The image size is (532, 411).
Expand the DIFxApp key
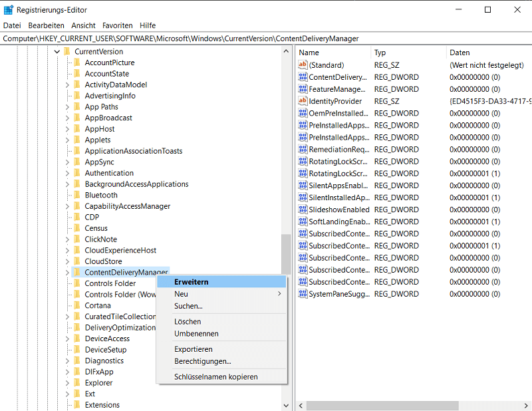[x=67, y=372]
